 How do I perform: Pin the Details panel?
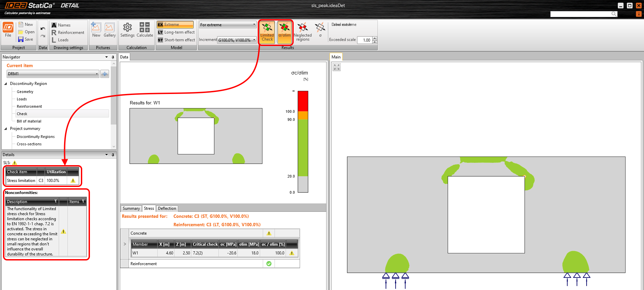(x=113, y=155)
